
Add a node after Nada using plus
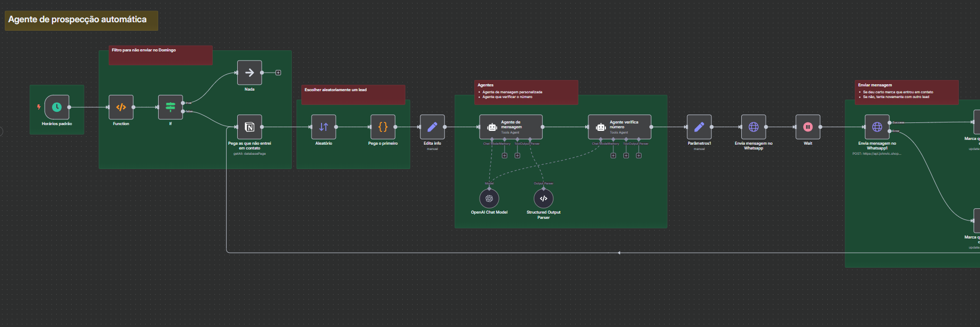(x=278, y=73)
